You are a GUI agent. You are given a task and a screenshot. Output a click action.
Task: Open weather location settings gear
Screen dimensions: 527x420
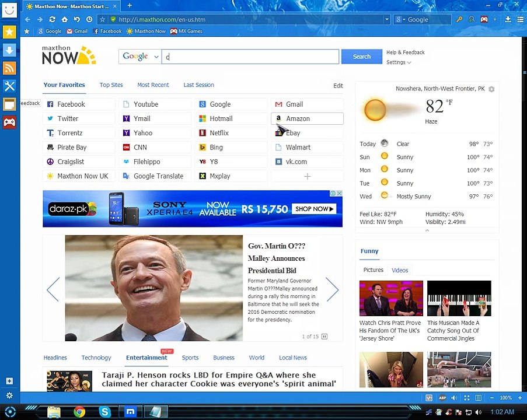(491, 89)
